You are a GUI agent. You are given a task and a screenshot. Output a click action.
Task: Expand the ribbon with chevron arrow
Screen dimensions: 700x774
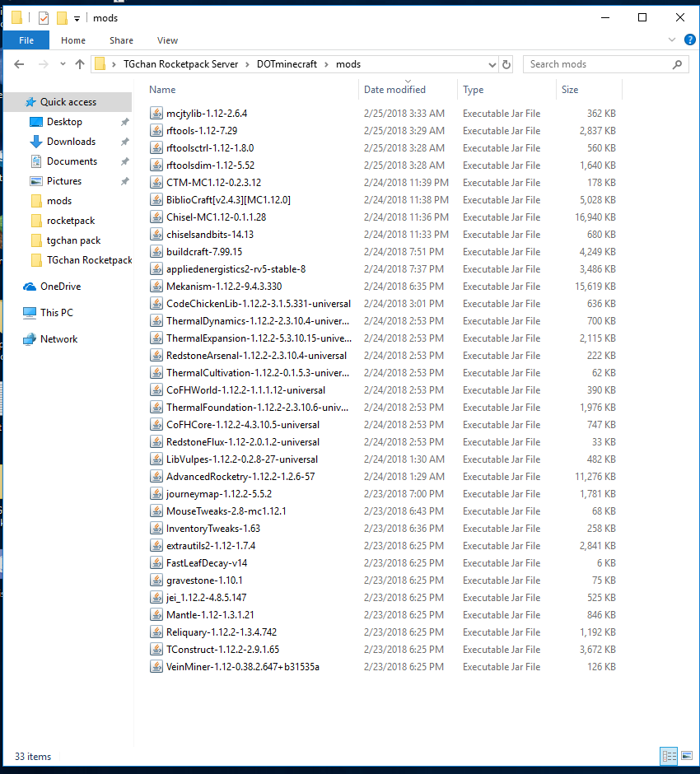point(670,40)
